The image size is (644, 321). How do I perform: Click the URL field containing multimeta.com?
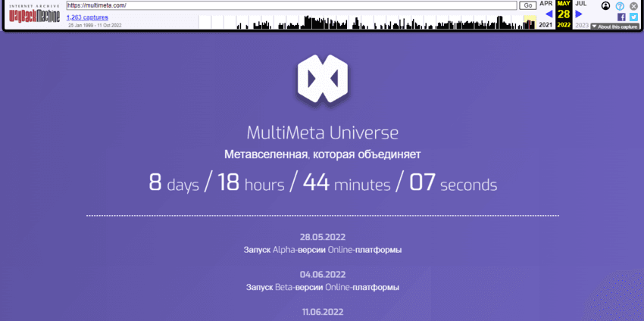[291, 5]
